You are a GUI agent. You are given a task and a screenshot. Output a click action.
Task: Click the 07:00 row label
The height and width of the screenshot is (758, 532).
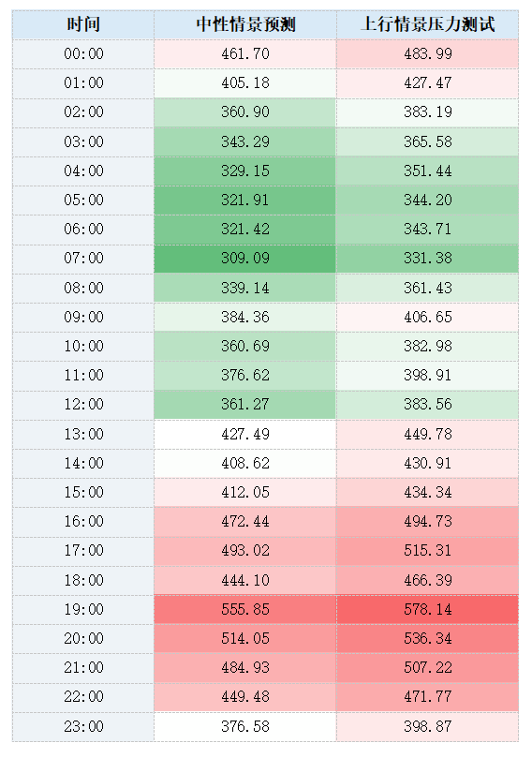(83, 259)
